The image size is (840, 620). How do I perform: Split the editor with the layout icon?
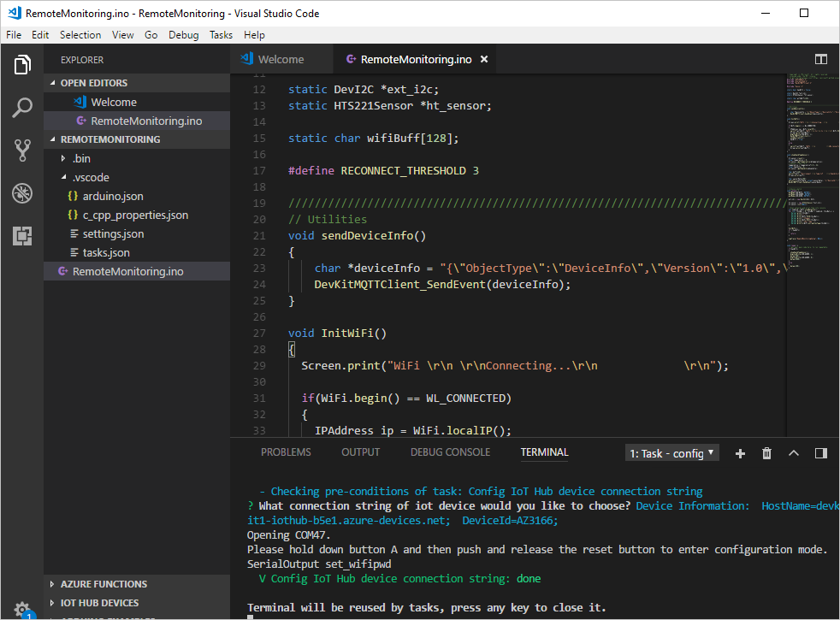(820, 59)
